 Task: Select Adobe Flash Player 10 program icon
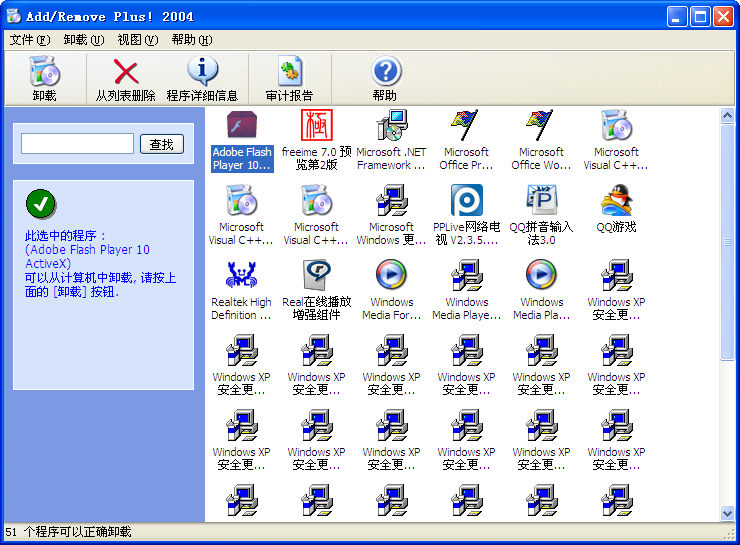coord(242,128)
